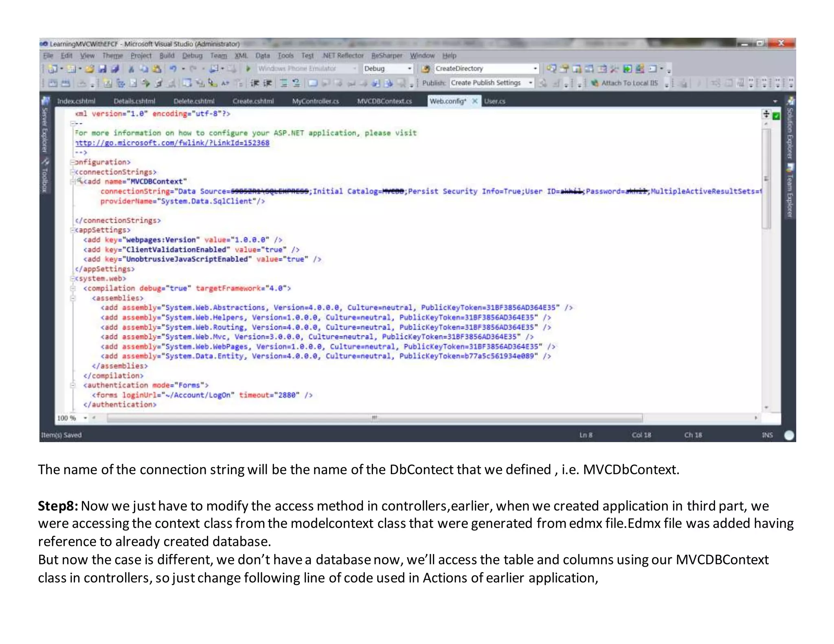Open the Tools menu

click(x=285, y=56)
